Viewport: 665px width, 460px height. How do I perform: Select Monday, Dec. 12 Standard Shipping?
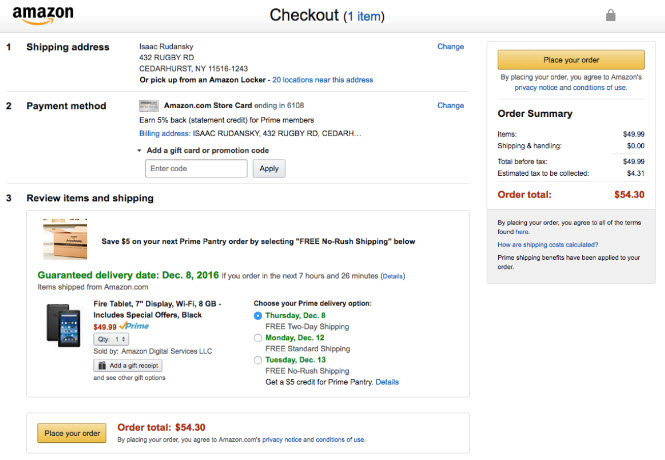point(258,337)
